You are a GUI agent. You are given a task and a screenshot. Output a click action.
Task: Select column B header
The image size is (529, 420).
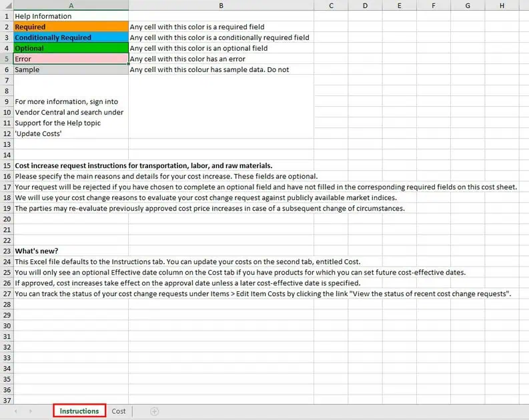221,5
